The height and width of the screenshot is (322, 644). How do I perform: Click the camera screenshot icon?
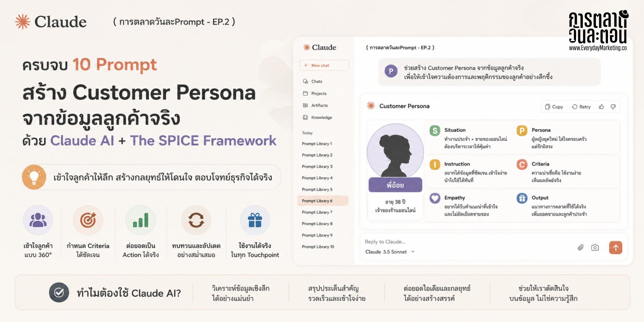[595, 248]
